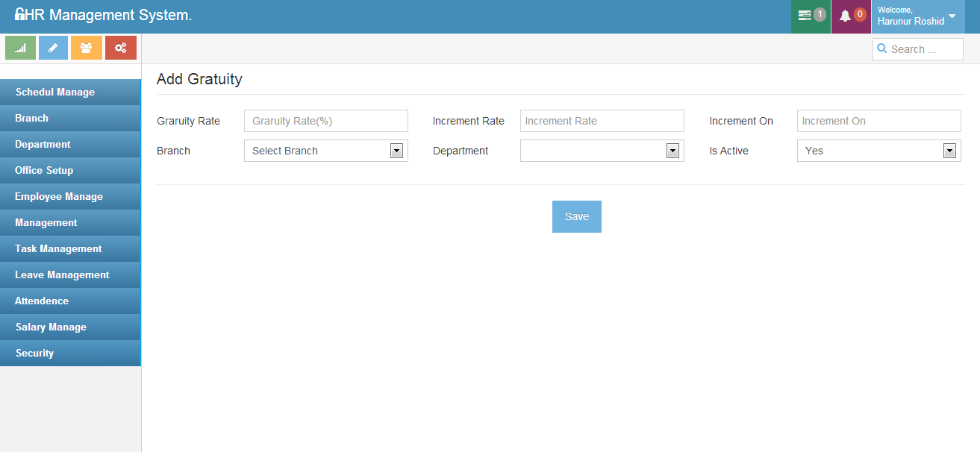Image resolution: width=980 pixels, height=452 pixels.
Task: Open the Is Active dropdown
Action: click(x=878, y=151)
